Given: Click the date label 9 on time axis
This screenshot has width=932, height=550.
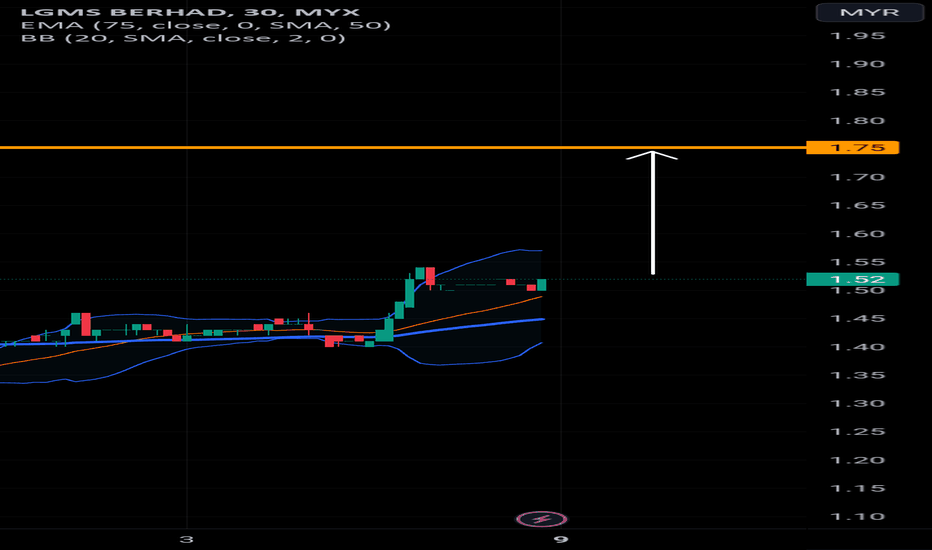Looking at the screenshot, I should [561, 539].
